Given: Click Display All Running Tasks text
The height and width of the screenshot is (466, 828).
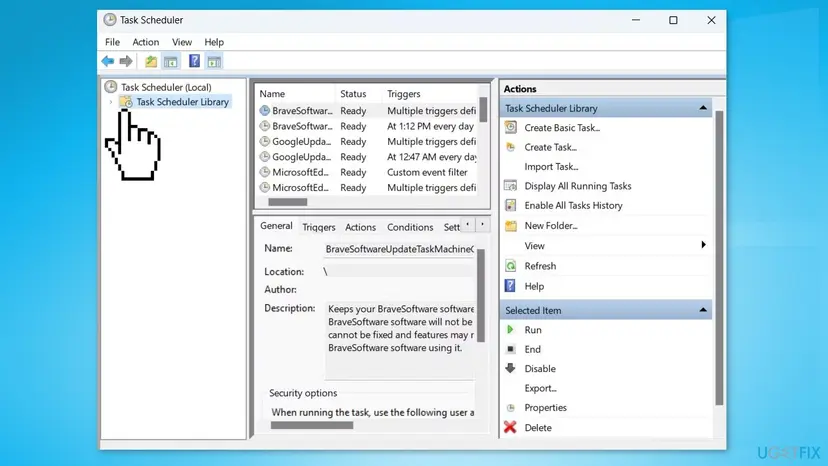Looking at the screenshot, I should pyautogui.click(x=578, y=185).
